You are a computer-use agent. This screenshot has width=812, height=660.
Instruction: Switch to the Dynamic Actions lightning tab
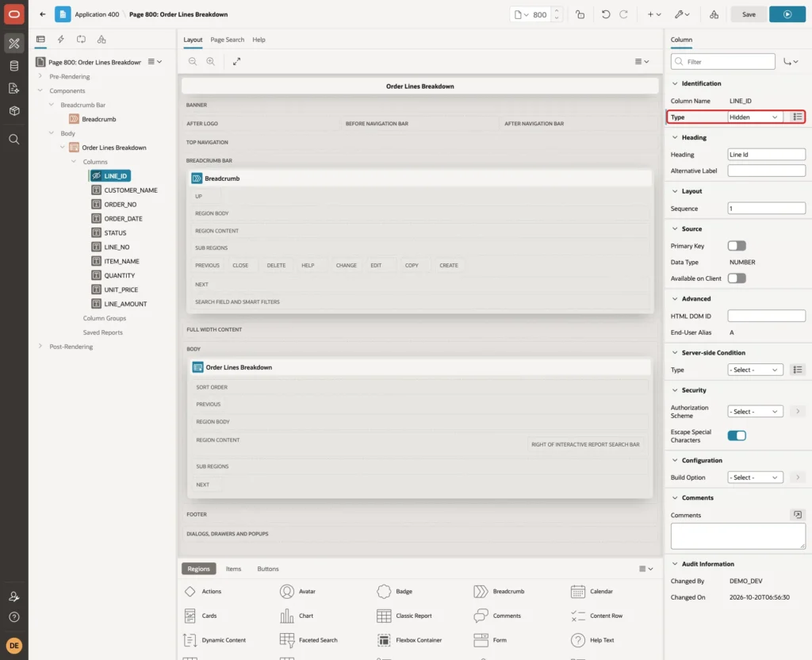(60, 40)
